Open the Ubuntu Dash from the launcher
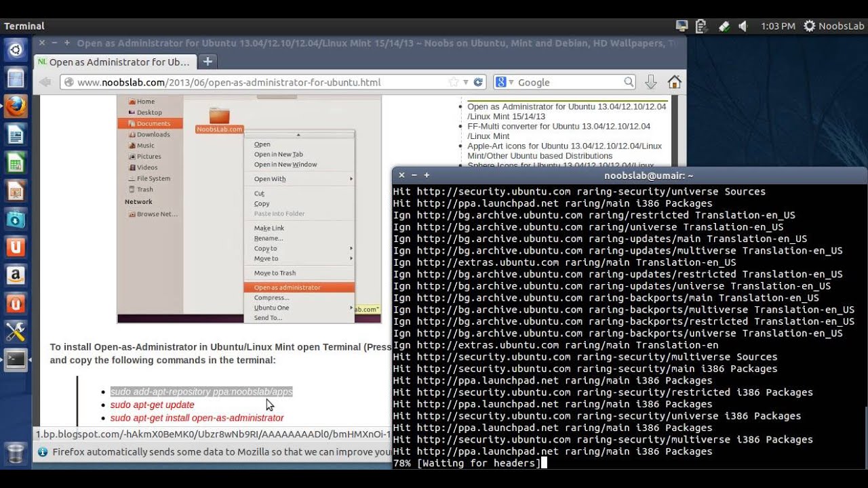This screenshot has height=488, width=868. tap(16, 49)
